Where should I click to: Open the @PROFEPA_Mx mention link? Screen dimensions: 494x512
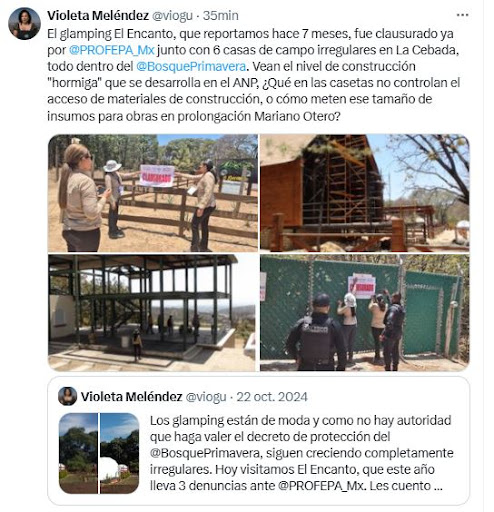pos(111,50)
